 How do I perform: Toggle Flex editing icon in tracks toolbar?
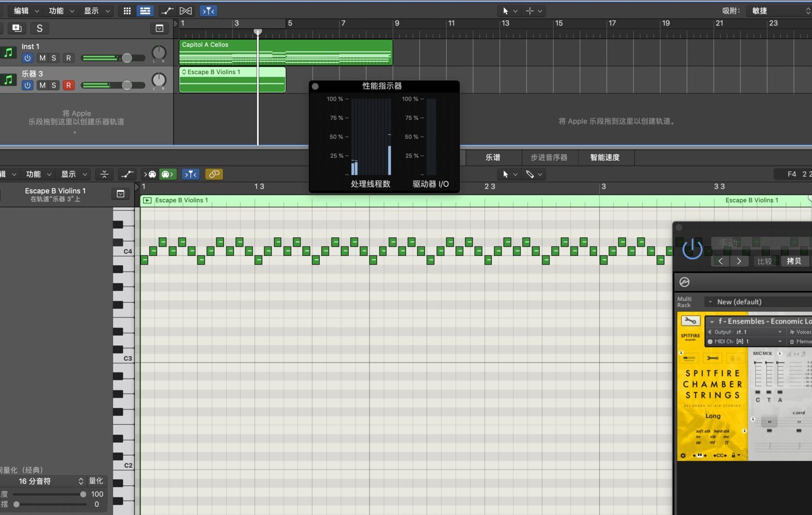click(x=186, y=11)
